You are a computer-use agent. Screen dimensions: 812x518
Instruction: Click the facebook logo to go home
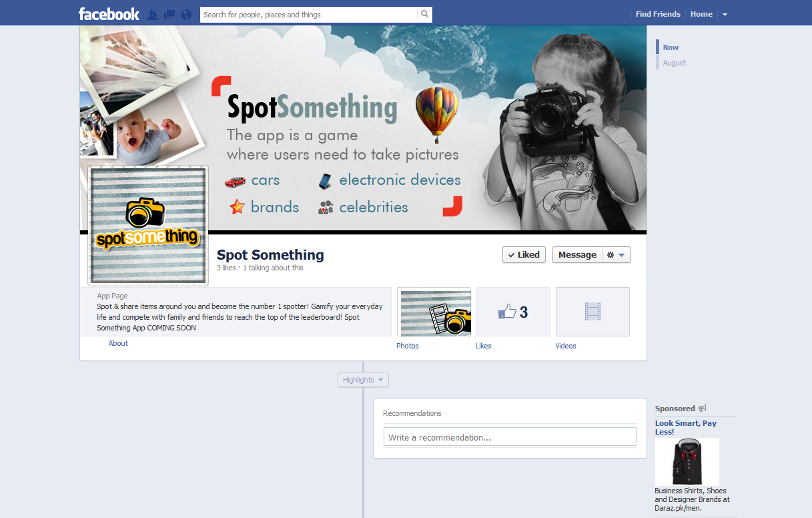click(x=108, y=13)
